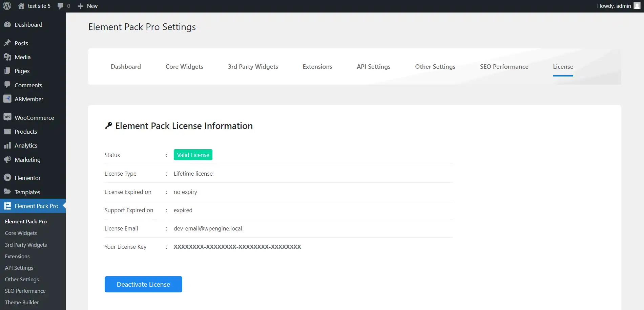This screenshot has width=644, height=310.
Task: Open the test site 5 link
Action: (39, 6)
